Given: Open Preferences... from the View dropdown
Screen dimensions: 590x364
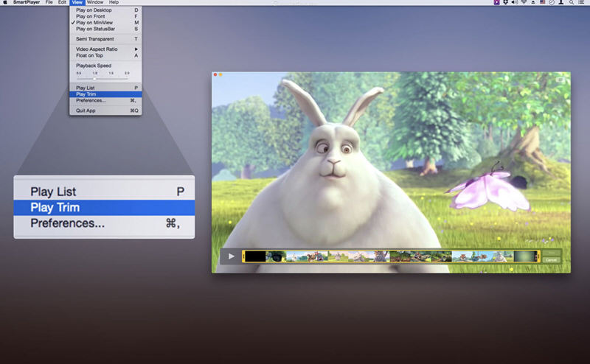Looking at the screenshot, I should [x=105, y=100].
